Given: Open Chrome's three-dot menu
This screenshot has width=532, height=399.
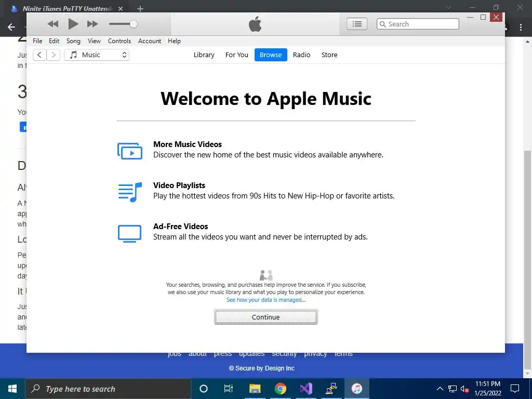Looking at the screenshot, I should (x=521, y=28).
